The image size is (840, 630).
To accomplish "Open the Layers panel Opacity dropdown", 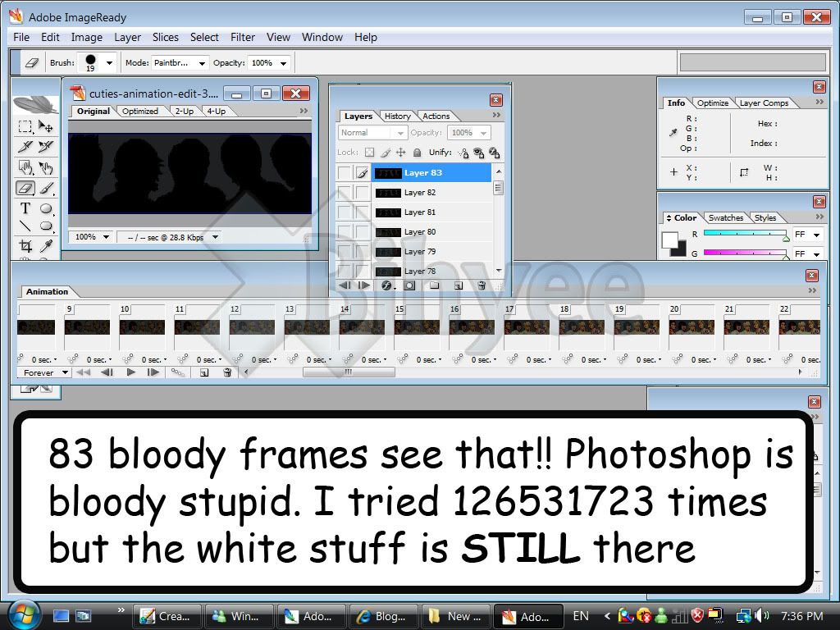I will (484, 132).
